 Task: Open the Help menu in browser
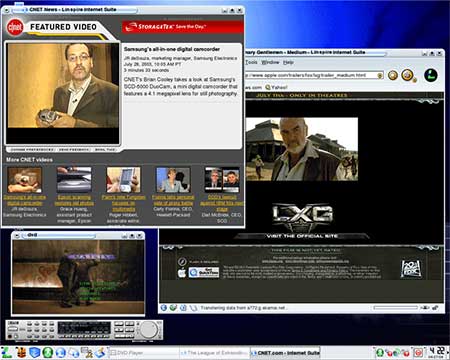[x=288, y=62]
